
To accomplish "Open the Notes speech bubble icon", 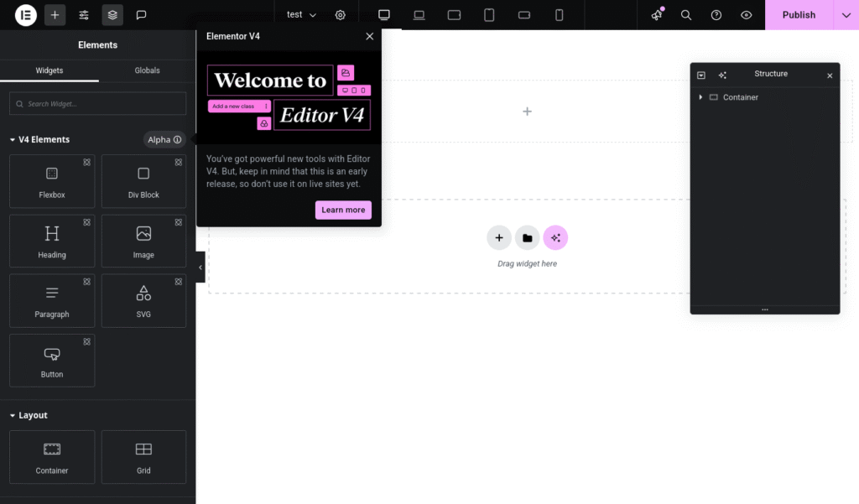I will [x=141, y=15].
